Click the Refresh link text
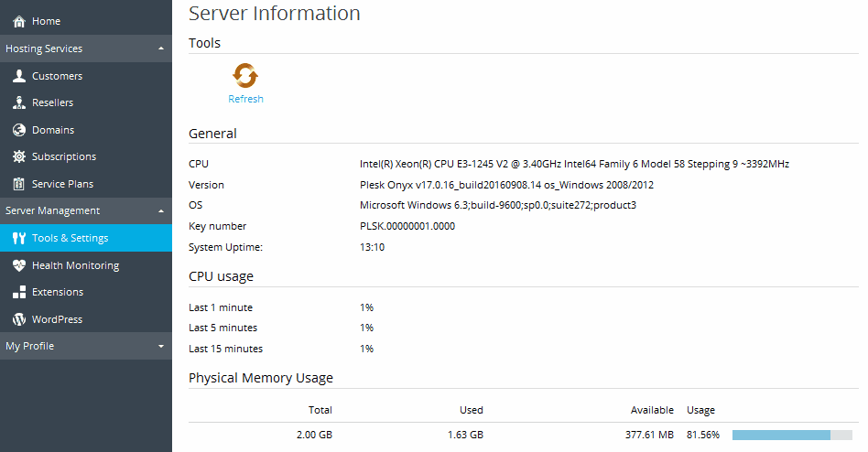The height and width of the screenshot is (452, 868). tap(245, 99)
